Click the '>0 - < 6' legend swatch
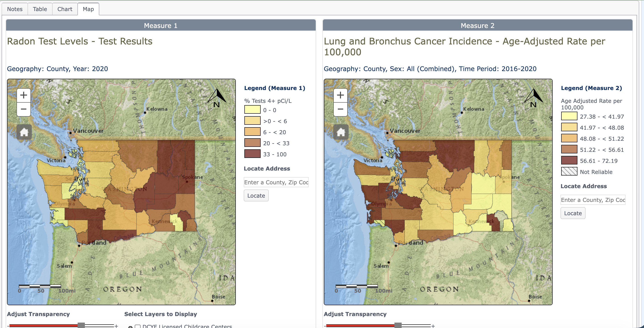 [253, 121]
